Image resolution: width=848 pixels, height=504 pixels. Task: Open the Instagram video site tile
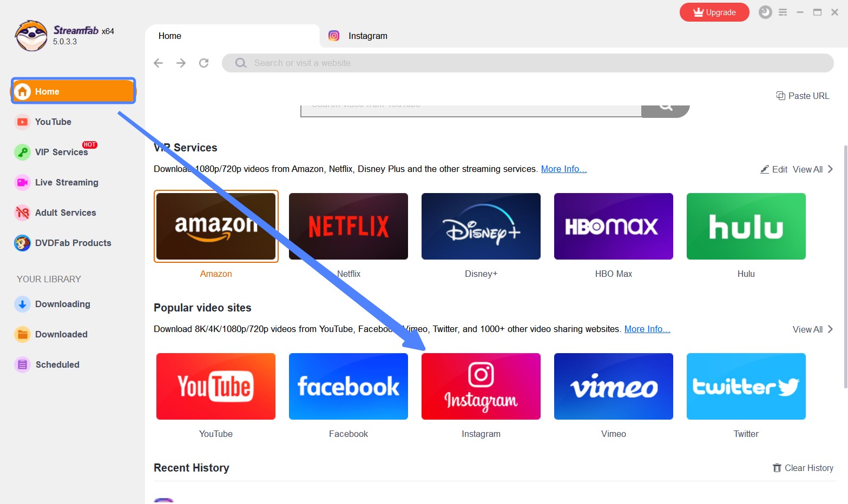481,386
